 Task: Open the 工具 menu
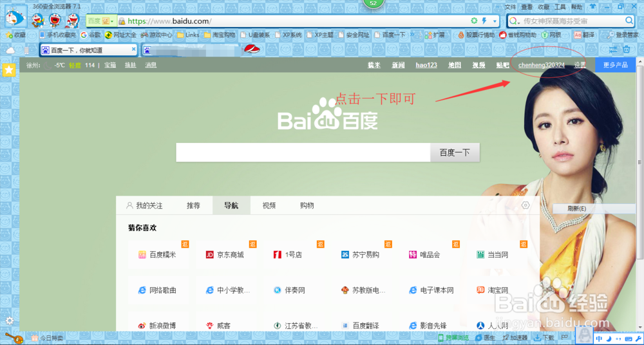(x=560, y=7)
